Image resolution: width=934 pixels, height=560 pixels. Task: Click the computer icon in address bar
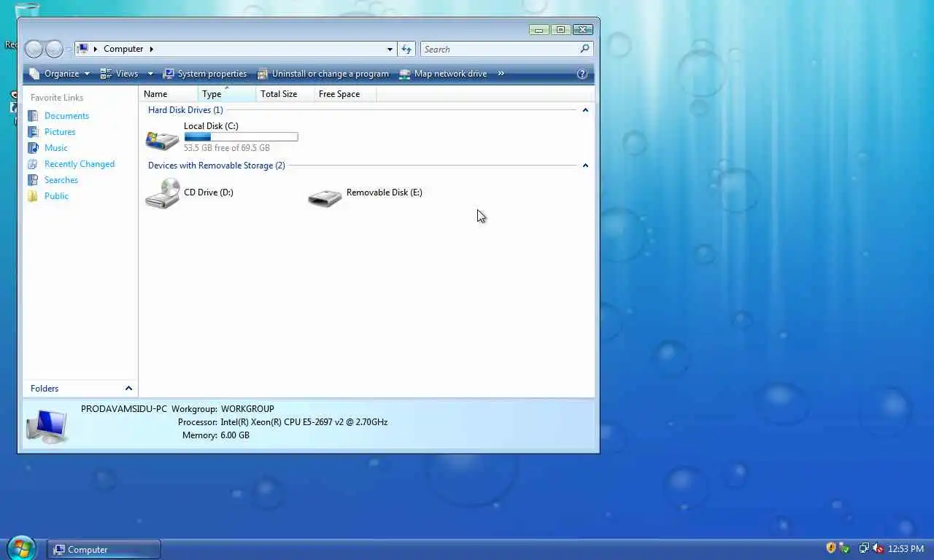point(83,49)
